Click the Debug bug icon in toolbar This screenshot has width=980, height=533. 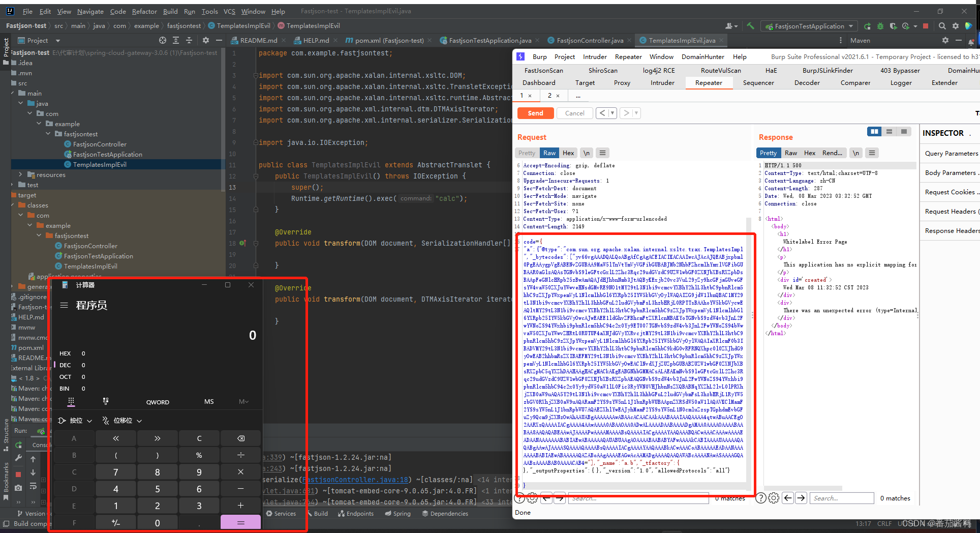(x=880, y=26)
